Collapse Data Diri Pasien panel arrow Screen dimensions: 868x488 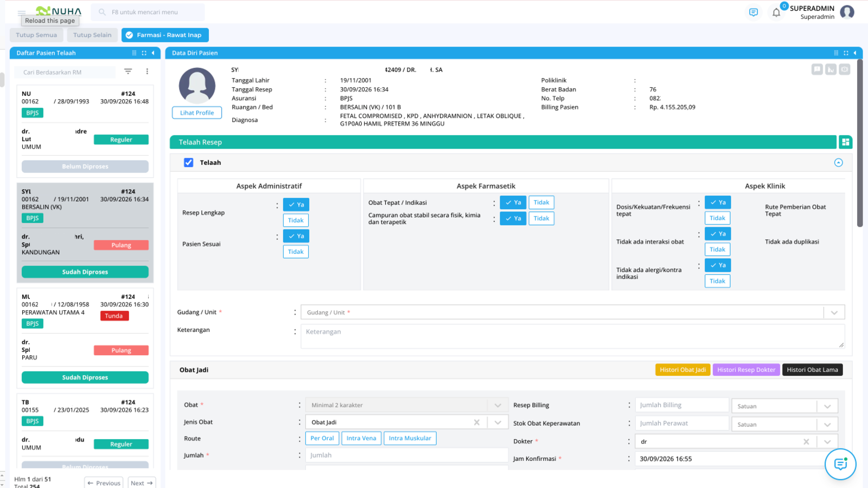click(x=855, y=53)
